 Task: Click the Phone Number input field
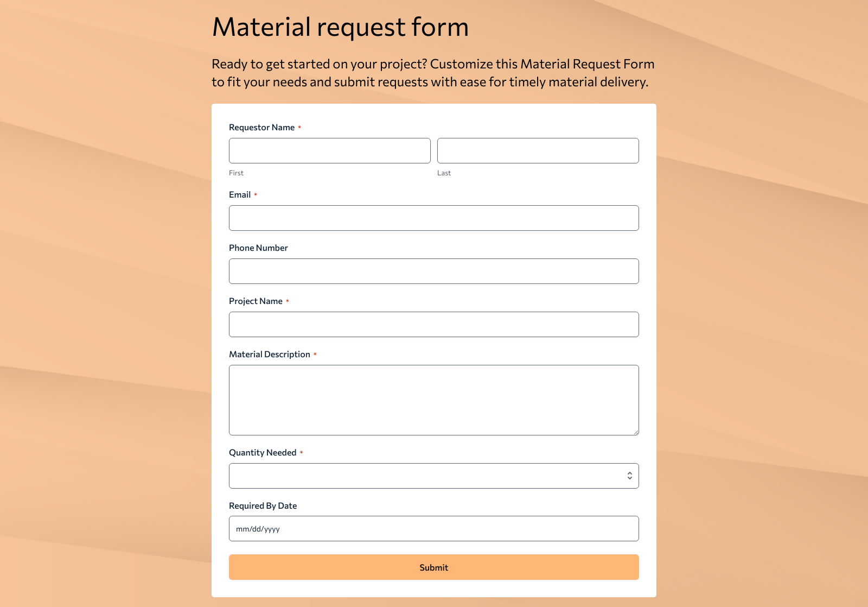click(433, 271)
